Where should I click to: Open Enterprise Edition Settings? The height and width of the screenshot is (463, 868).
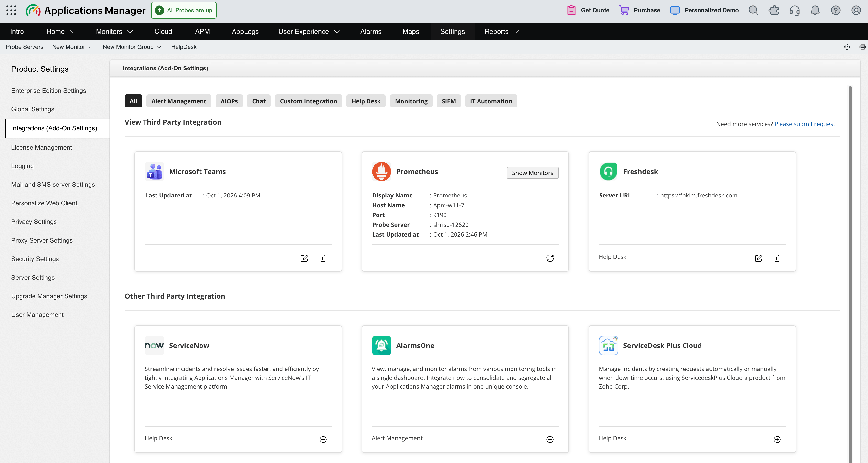point(48,90)
